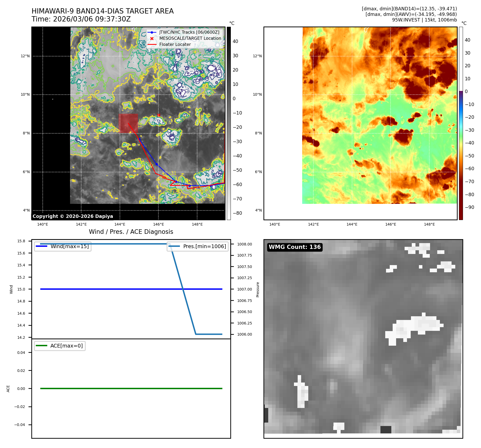
Task: Click the Wind / Pres. / ACE Diagnosis title
Action: pos(131,232)
